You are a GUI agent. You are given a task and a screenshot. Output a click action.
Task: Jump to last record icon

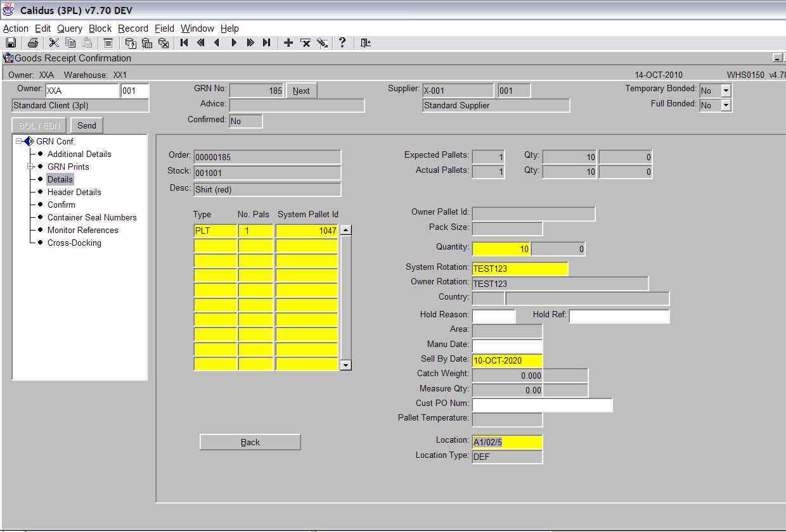click(x=266, y=42)
